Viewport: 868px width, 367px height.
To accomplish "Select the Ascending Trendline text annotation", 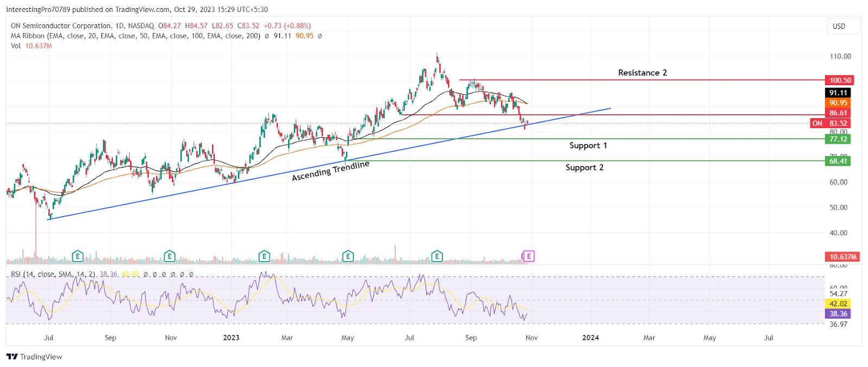I will [x=330, y=171].
